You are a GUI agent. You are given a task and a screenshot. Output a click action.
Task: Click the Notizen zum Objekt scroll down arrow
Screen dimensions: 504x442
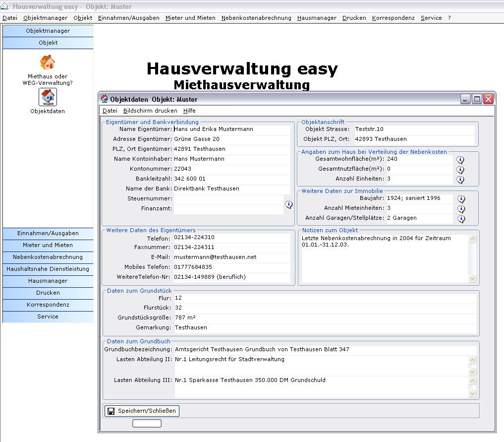coord(472,279)
